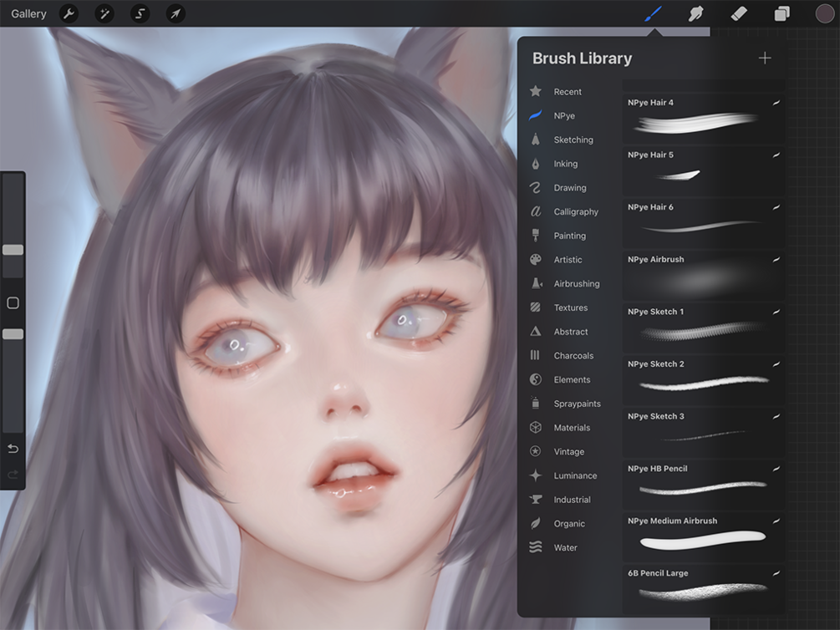Viewport: 840px width, 630px height.
Task: Open the Inking brush set
Action: click(x=569, y=164)
